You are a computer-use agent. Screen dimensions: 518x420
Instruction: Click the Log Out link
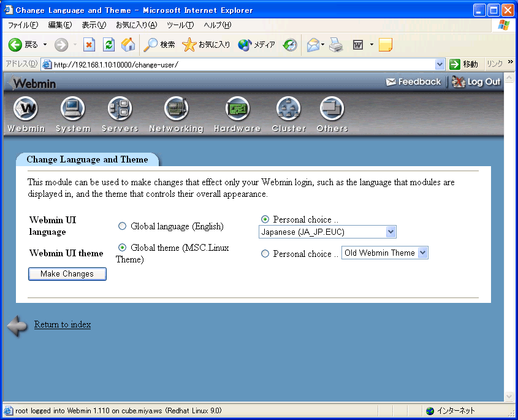tap(476, 82)
